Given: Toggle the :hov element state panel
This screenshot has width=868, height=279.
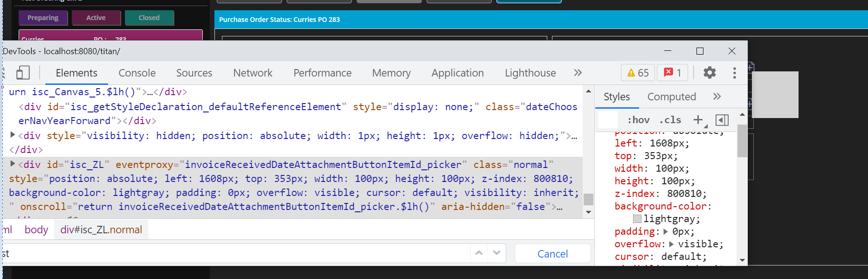Looking at the screenshot, I should tap(638, 120).
